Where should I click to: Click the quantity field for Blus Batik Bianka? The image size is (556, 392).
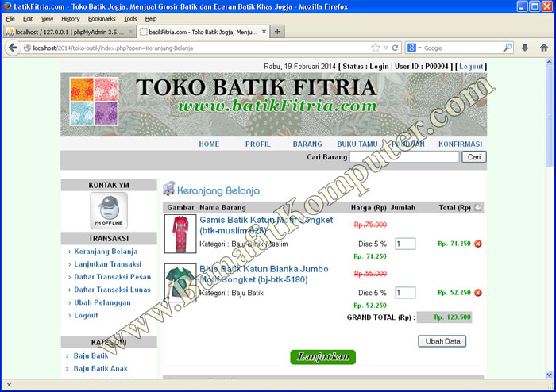(x=405, y=293)
